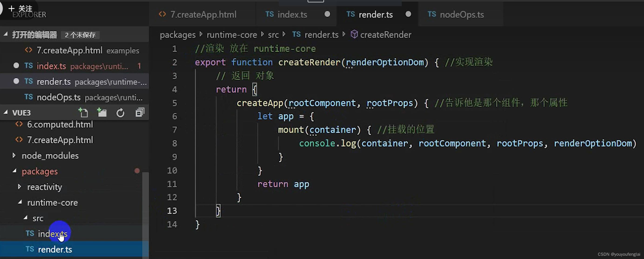Image resolution: width=644 pixels, height=259 pixels.
Task: Expand the reactivity folder
Action: [x=20, y=187]
